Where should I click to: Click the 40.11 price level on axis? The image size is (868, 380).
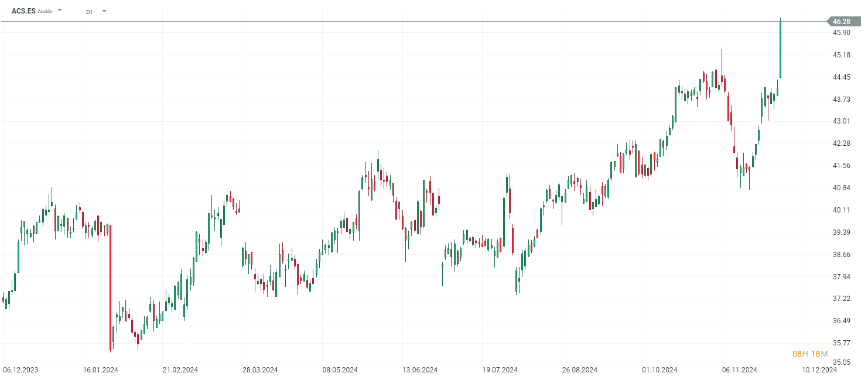click(x=842, y=210)
